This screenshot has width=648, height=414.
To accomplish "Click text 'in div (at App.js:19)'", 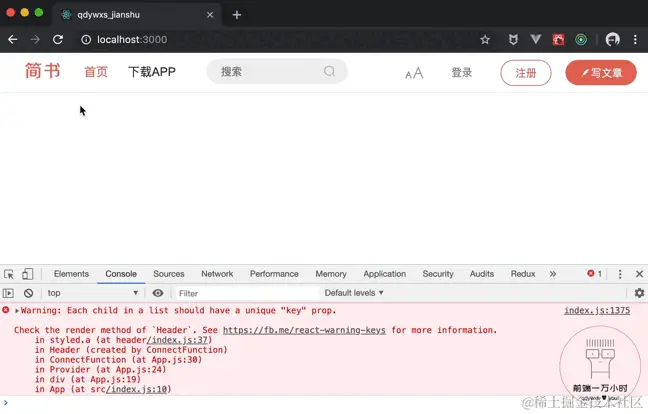I will (x=88, y=379).
